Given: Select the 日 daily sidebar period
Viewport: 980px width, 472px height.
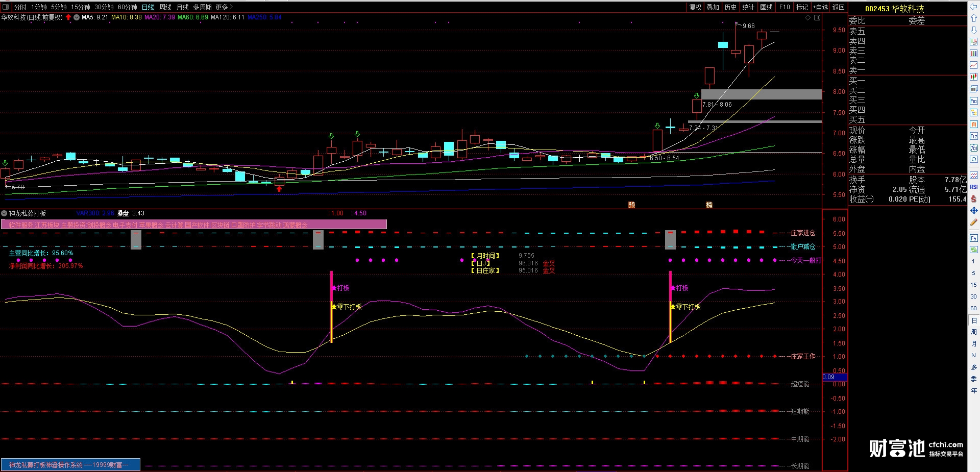Looking at the screenshot, I should [x=974, y=320].
